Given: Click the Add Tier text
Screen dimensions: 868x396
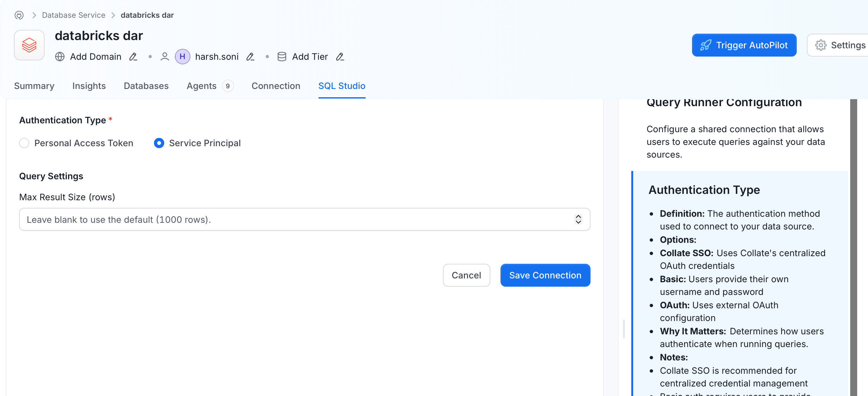Looking at the screenshot, I should 310,57.
